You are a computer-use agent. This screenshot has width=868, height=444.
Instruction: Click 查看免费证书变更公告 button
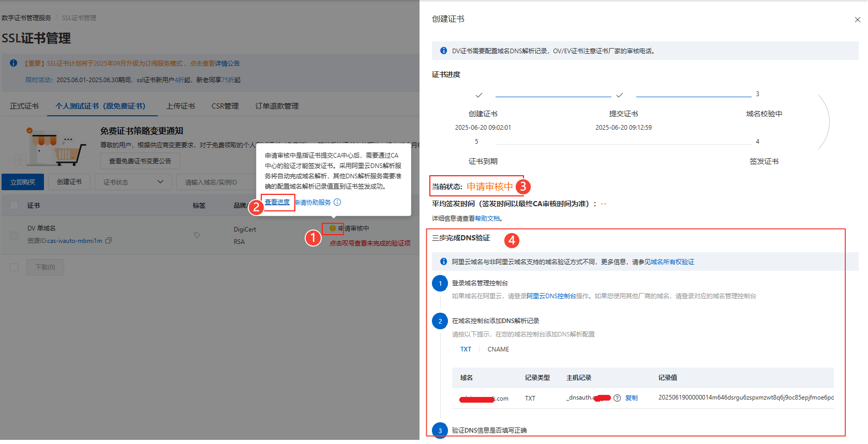[140, 161]
